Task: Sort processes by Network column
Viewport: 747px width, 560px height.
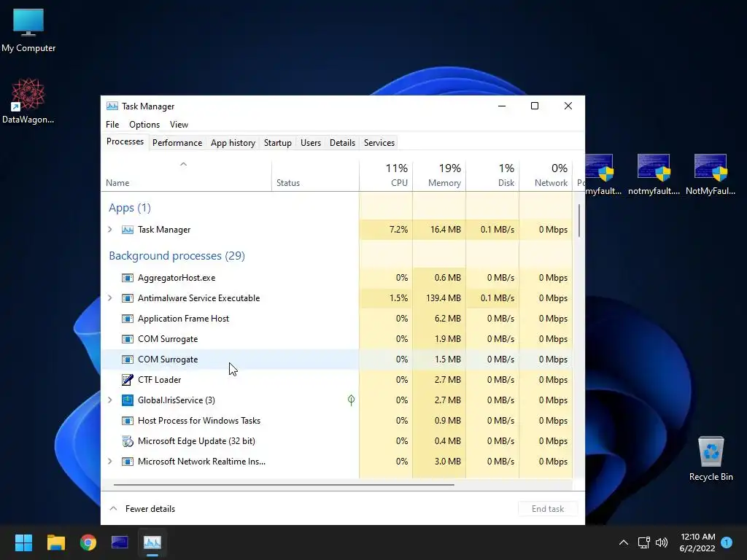Action: (x=546, y=176)
